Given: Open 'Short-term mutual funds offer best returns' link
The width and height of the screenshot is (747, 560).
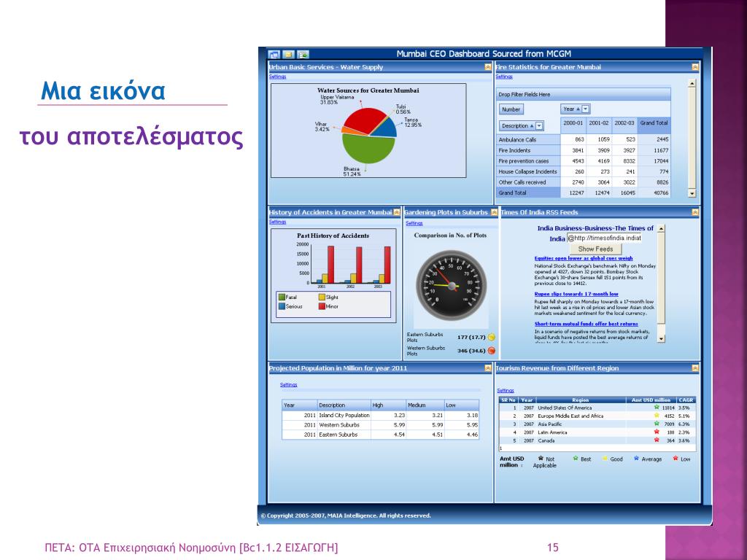Looking at the screenshot, I should pos(586,324).
